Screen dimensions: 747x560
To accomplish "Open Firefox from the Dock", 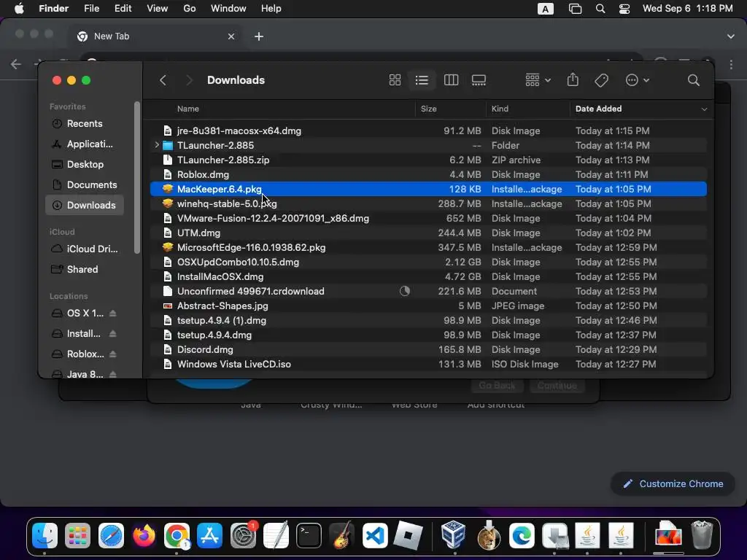I will coord(144,536).
